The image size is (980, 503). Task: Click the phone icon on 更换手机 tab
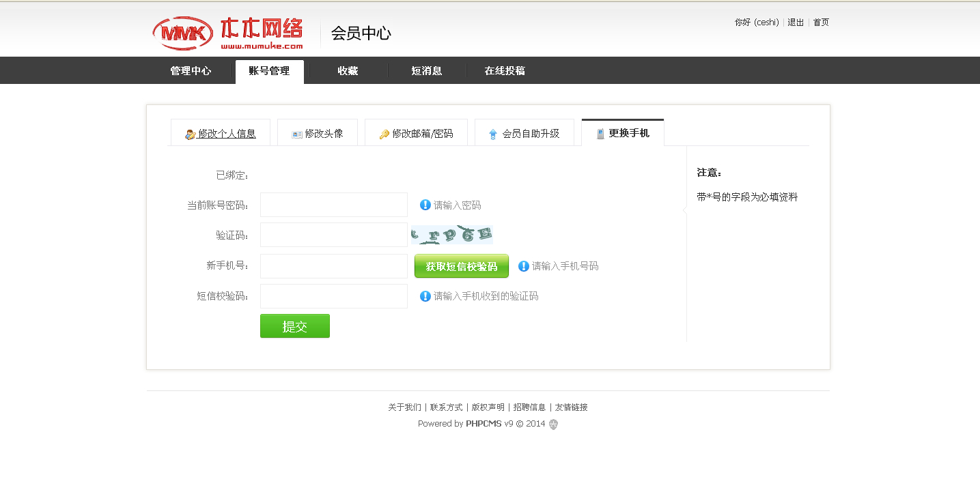pos(600,134)
